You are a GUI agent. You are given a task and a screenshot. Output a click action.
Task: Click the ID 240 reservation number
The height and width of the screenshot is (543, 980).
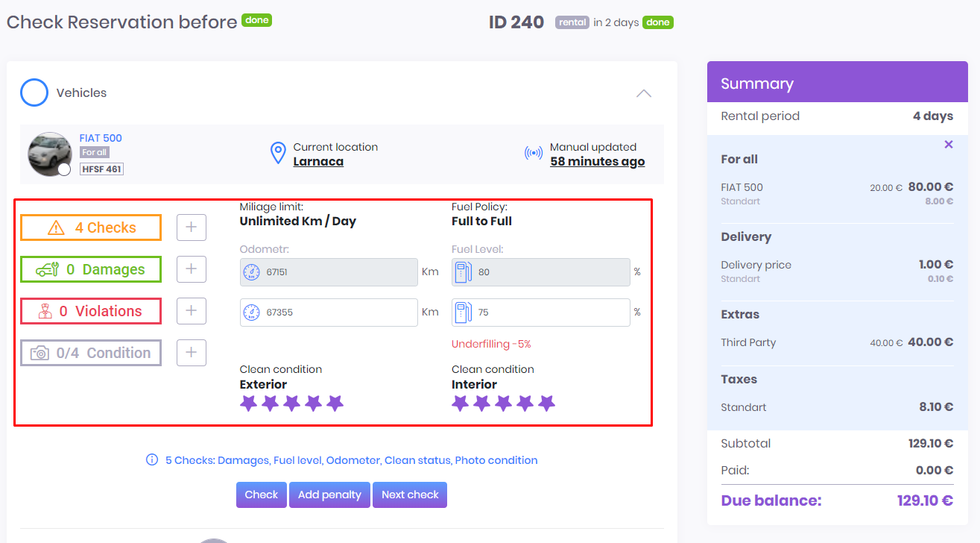point(516,22)
